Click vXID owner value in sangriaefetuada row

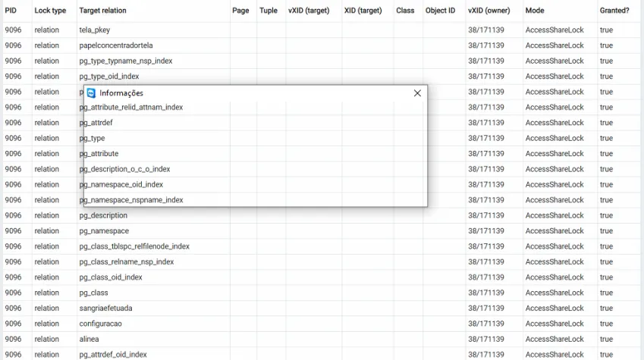pyautogui.click(x=486, y=308)
